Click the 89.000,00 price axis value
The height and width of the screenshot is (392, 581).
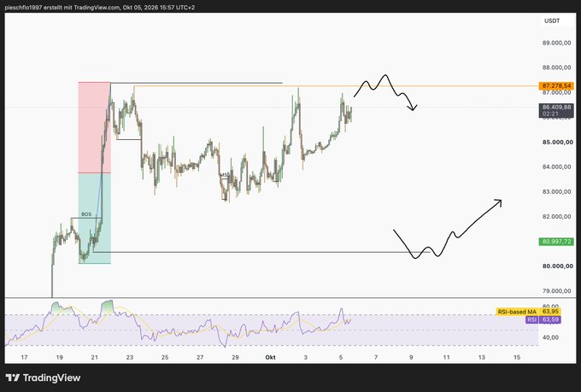[557, 43]
